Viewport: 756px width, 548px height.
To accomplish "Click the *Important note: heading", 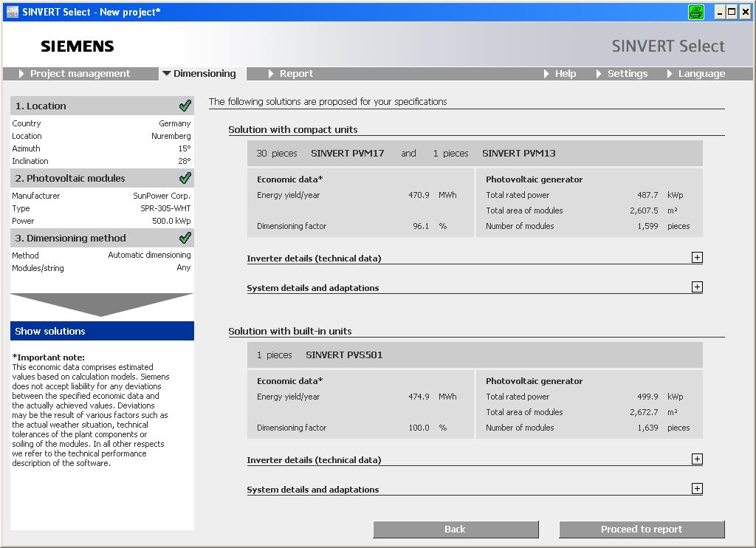I will (x=48, y=357).
